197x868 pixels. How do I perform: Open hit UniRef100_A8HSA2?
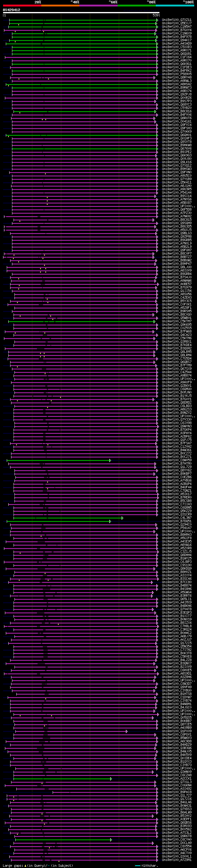pyautogui.click(x=177, y=84)
